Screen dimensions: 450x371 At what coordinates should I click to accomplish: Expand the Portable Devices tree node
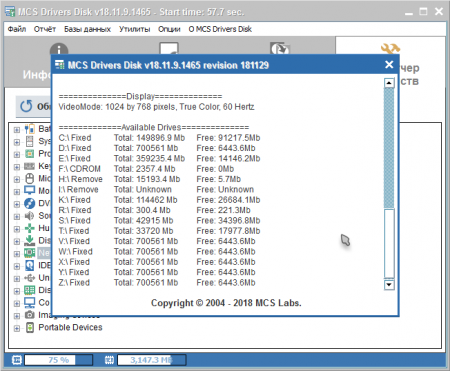pyautogui.click(x=17, y=328)
